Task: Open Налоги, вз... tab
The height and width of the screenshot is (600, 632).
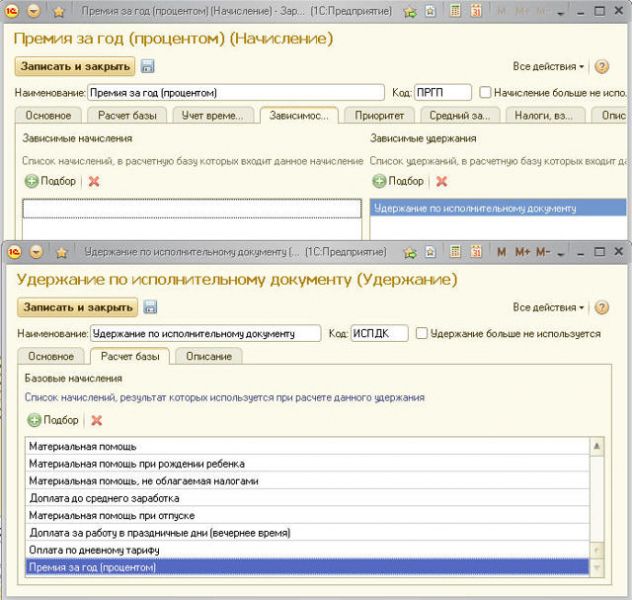Action: coord(544,116)
